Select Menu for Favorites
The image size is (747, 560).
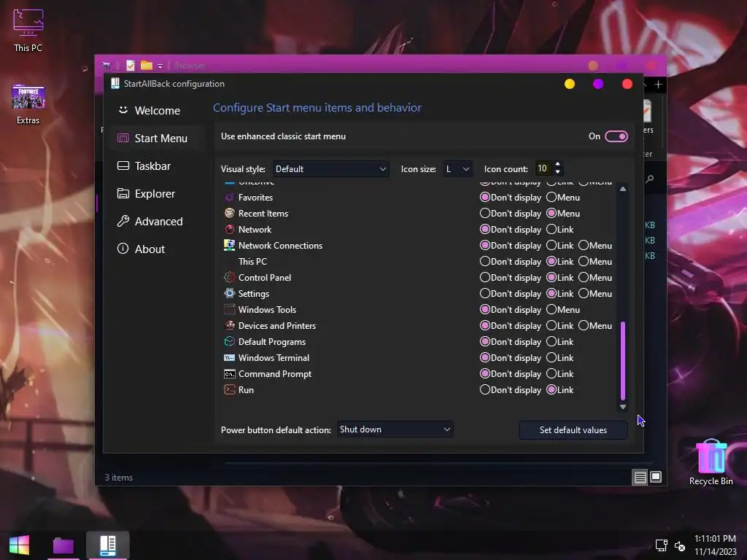tap(551, 197)
